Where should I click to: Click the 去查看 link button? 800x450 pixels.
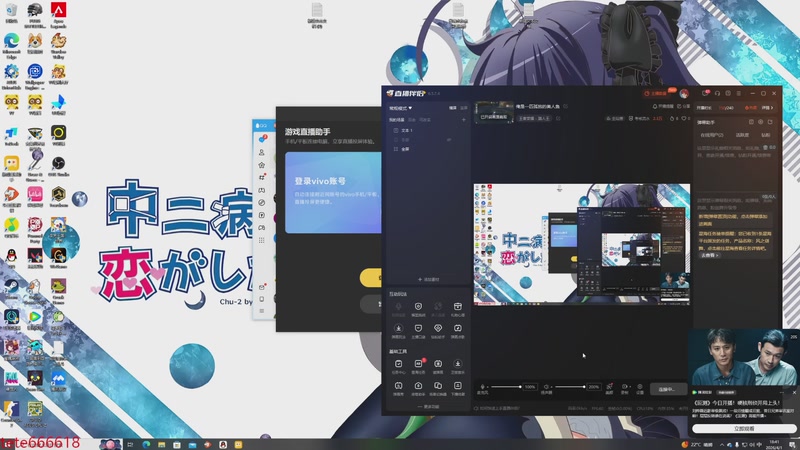click(709, 255)
